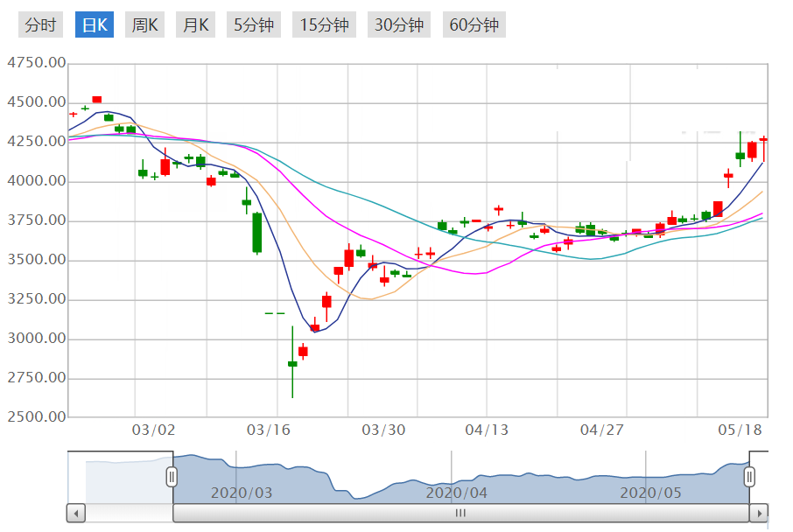Viewport: 793px width, 532px height.
Task: Show the 月K monthly chart
Action: 195,24
